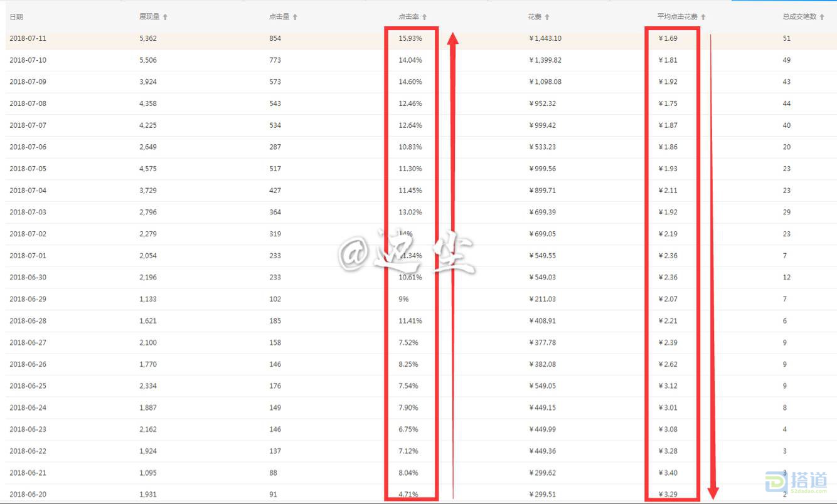Click average cost ¥2.11
This screenshot has height=504, width=837.
pos(668,191)
